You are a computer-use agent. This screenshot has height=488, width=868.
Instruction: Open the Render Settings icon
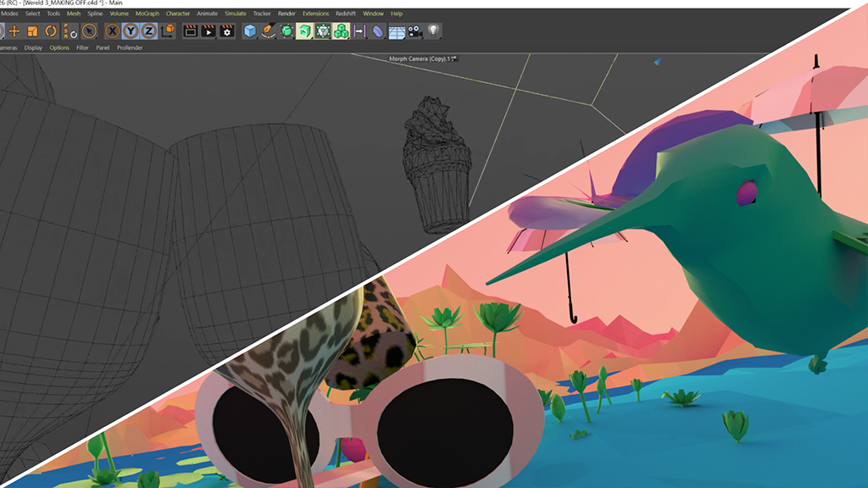point(227,31)
